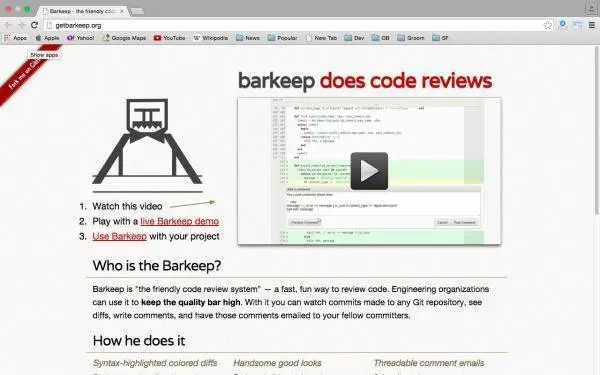Screen dimensions: 600x375
Task: Expand the News bookmarks folder
Action: [x=248, y=38]
